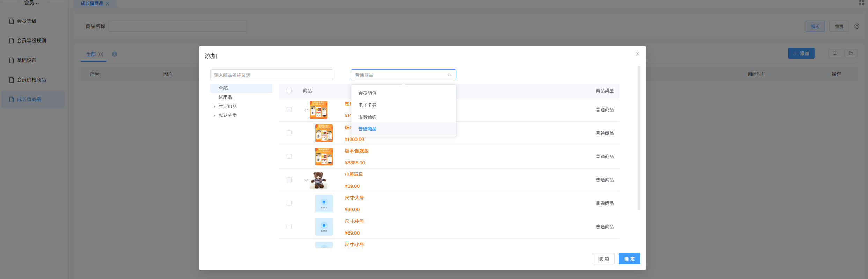Screen dimensions: 868x279
Task: Click the dialog vertical scrollbar
Action: click(x=639, y=138)
